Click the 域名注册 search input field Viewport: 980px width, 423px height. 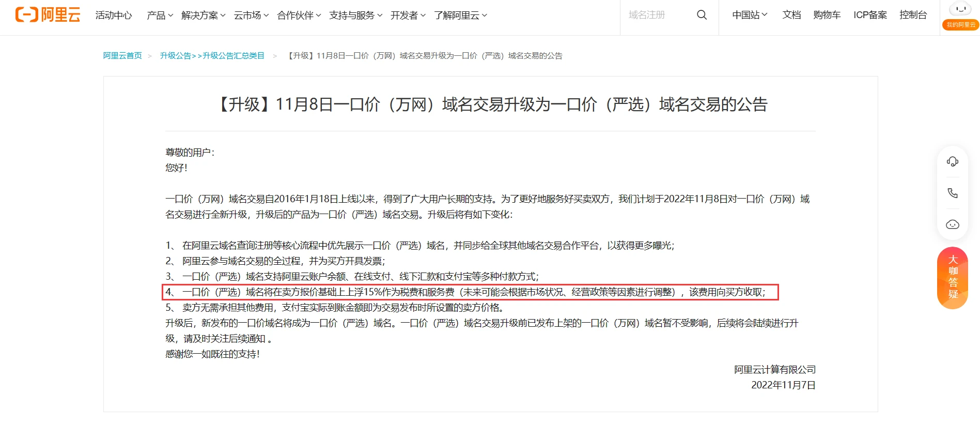[x=656, y=15]
